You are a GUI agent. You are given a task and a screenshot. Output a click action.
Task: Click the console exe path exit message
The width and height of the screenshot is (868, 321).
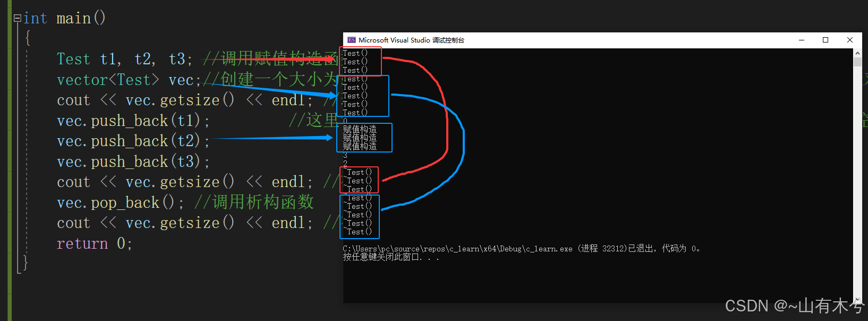pos(522,249)
